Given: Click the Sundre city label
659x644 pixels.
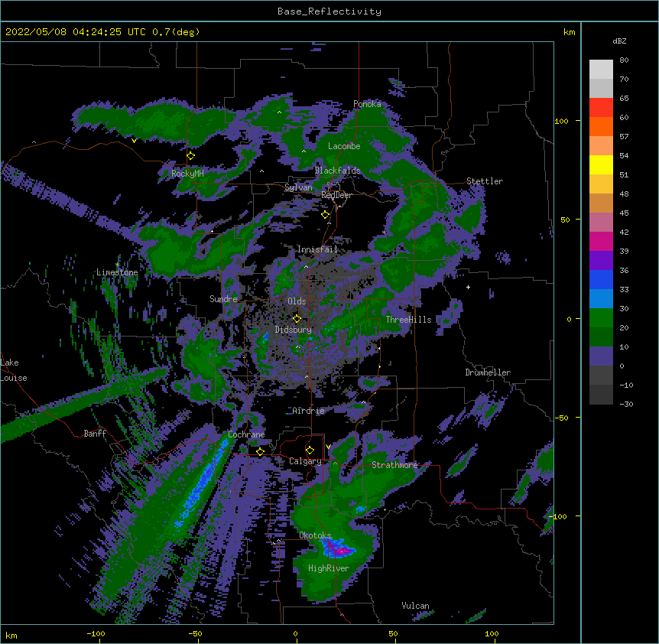Looking at the screenshot, I should point(223,299).
